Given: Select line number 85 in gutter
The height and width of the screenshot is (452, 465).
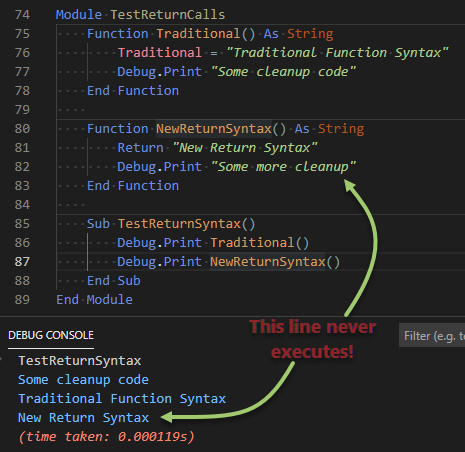Looking at the screenshot, I should (22, 224).
